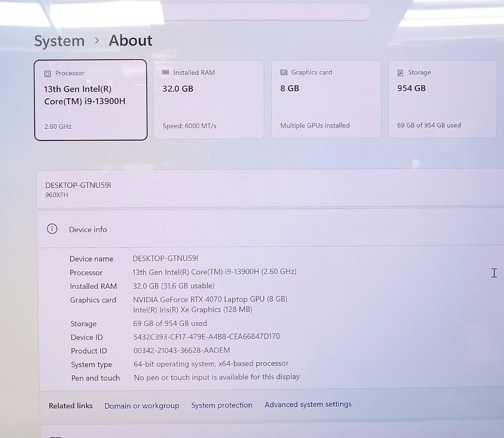This screenshot has width=504, height=438.
Task: Click the Device name value in Device info
Action: pos(165,259)
